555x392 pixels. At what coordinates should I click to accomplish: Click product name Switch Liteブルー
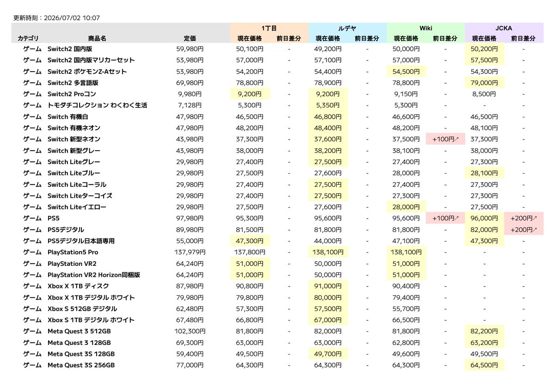click(74, 173)
